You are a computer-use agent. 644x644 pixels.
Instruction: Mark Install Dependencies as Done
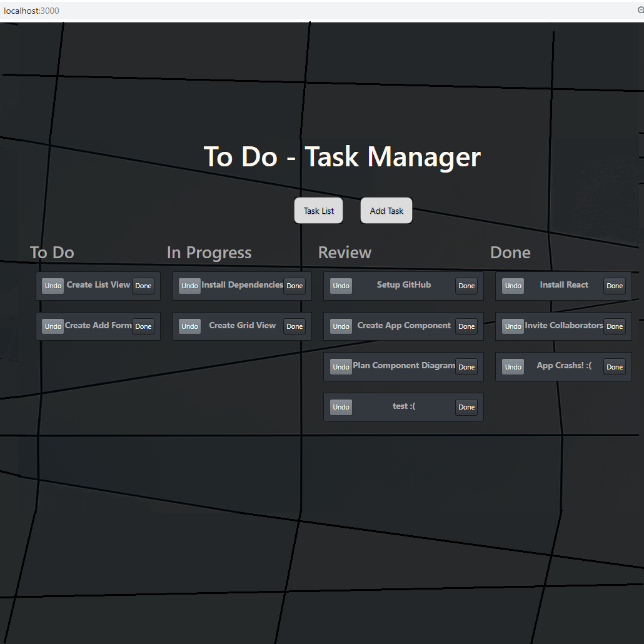[x=294, y=286]
